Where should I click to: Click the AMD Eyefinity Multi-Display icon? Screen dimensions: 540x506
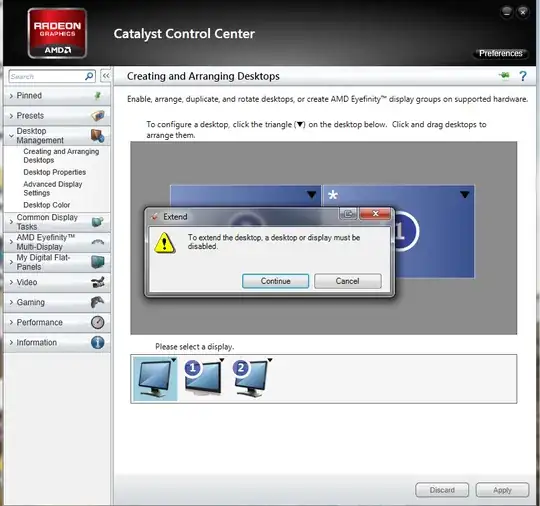tap(98, 242)
